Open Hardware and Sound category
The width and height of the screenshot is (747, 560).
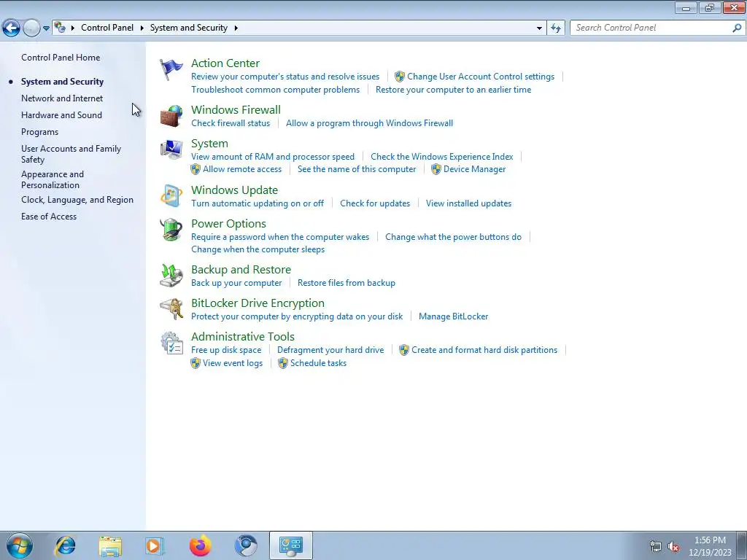[x=61, y=114]
